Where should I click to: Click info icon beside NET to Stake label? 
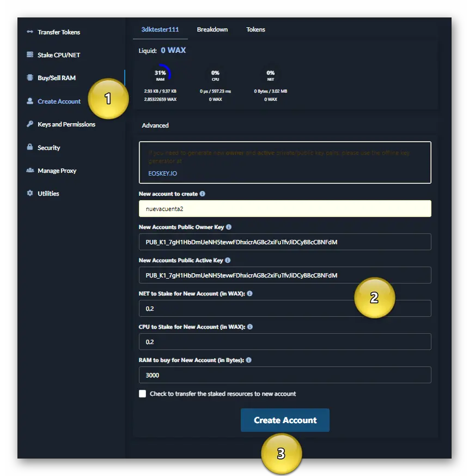click(249, 293)
